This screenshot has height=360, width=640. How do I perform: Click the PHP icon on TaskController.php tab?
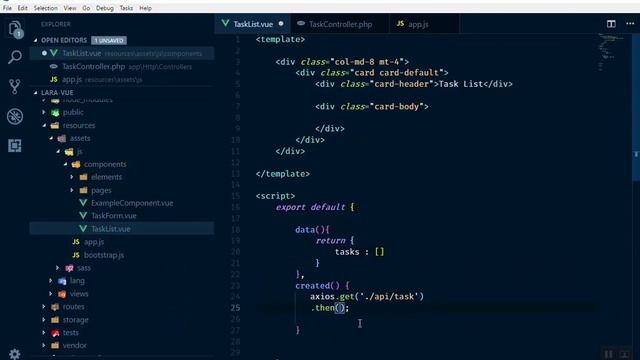point(301,24)
